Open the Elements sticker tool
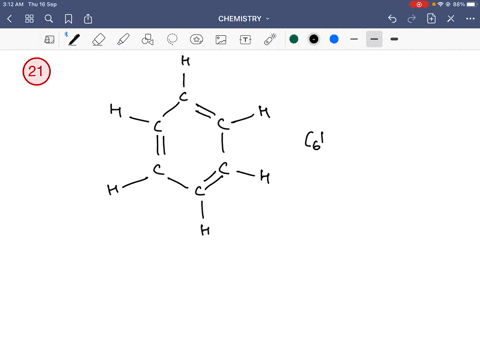Screen dimensions: 480x360 (196, 39)
